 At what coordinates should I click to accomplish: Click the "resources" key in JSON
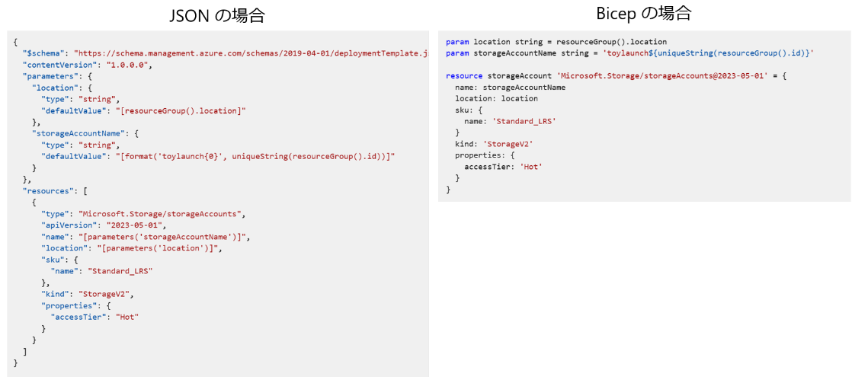click(x=46, y=191)
